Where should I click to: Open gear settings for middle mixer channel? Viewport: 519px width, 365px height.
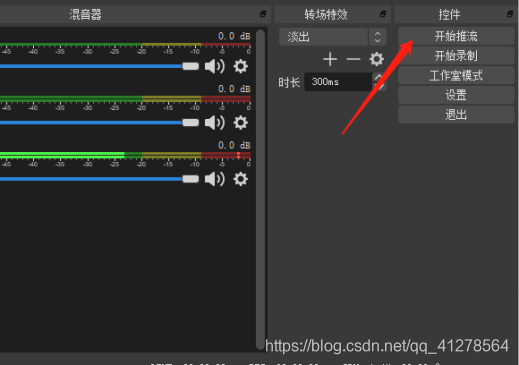(240, 123)
